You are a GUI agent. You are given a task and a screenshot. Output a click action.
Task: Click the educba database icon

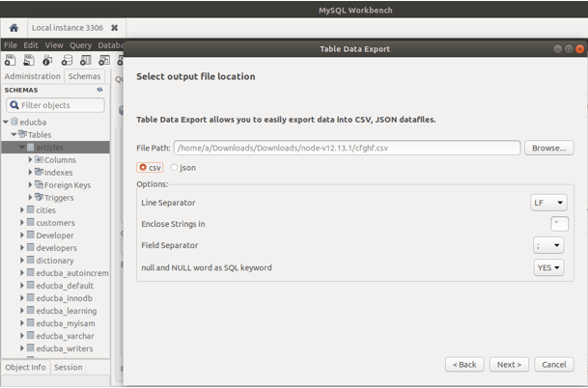(14, 122)
